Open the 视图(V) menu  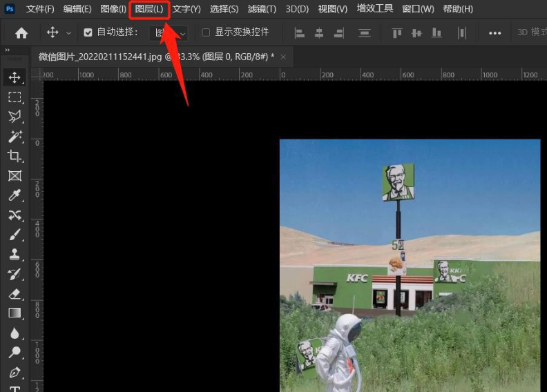(x=333, y=9)
